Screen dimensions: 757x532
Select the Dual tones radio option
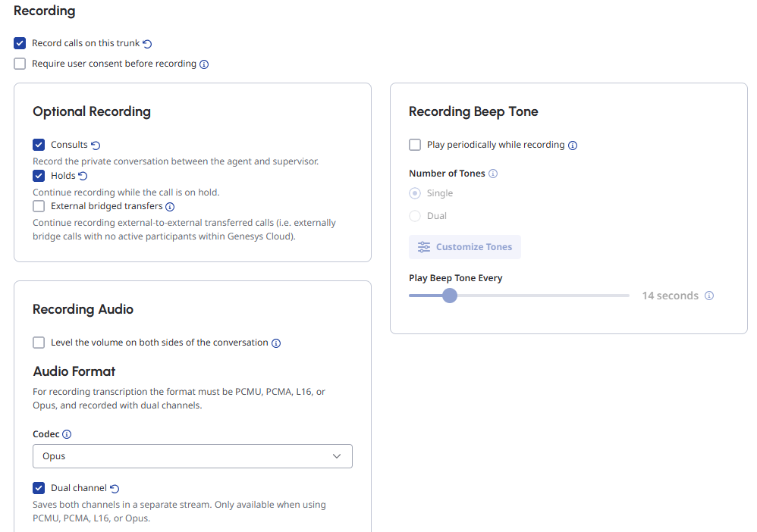(415, 216)
